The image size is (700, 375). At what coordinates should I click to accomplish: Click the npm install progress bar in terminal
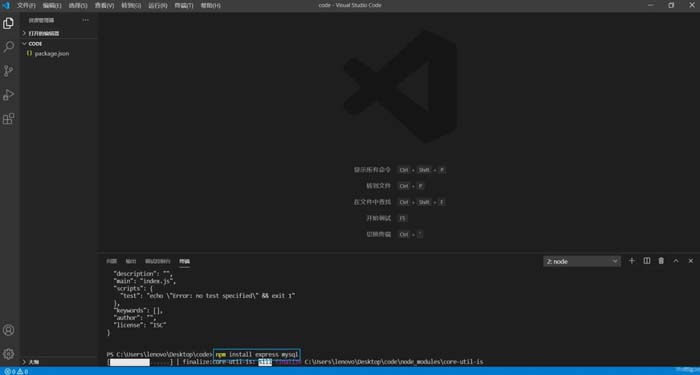(140, 362)
